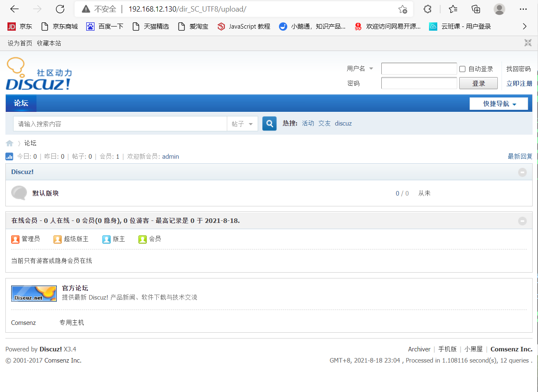
Task: Click the 管理员 legend icon
Action: click(x=15, y=239)
